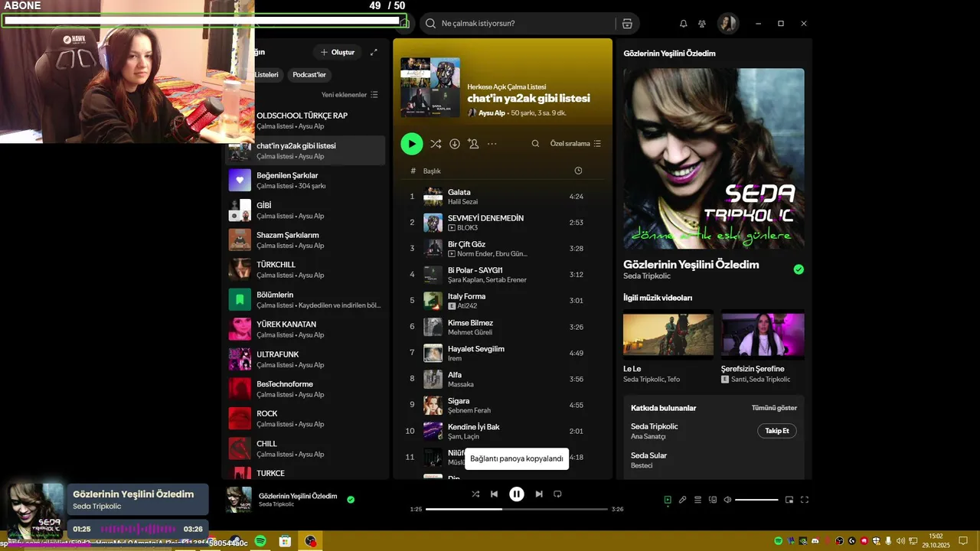This screenshot has height=551, width=980.
Task: Open the play queue icon
Action: pos(697,500)
